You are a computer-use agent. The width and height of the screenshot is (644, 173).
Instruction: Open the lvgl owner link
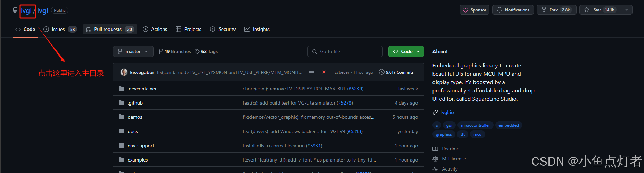coord(26,10)
